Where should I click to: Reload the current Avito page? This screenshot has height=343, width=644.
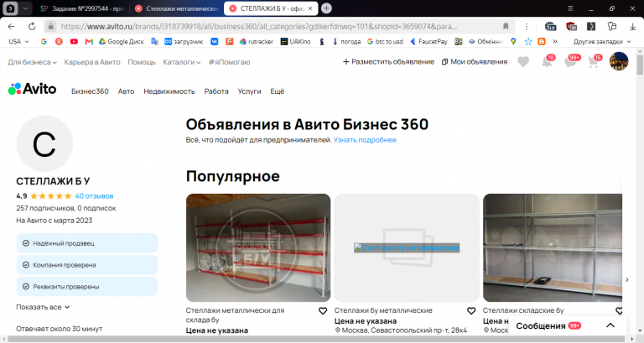(x=32, y=26)
